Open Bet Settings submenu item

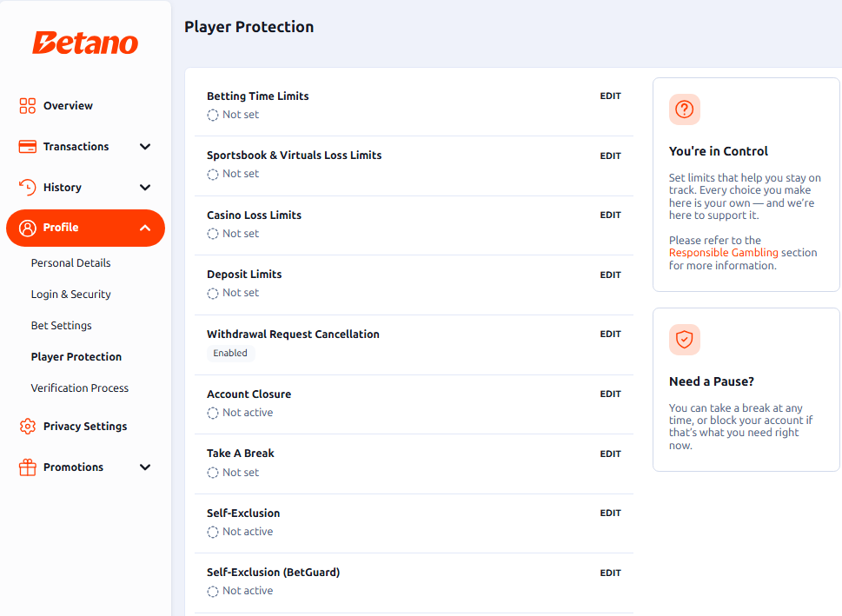click(x=61, y=326)
